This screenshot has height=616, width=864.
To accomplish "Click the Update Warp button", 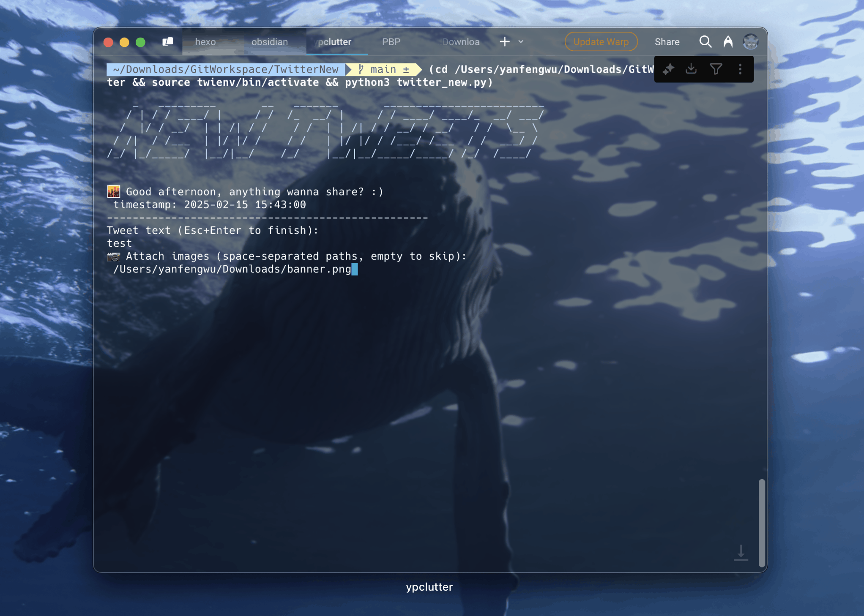I will tap(601, 42).
